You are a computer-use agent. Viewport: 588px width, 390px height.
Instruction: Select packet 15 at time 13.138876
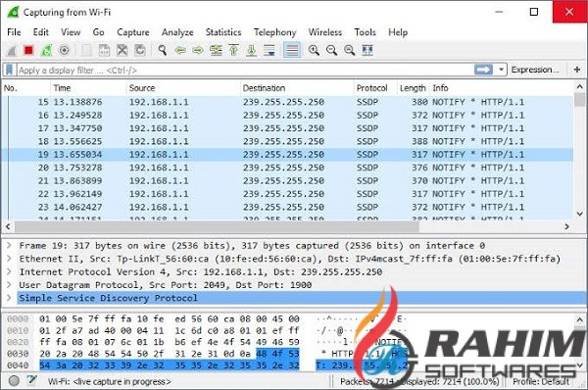click(287, 102)
